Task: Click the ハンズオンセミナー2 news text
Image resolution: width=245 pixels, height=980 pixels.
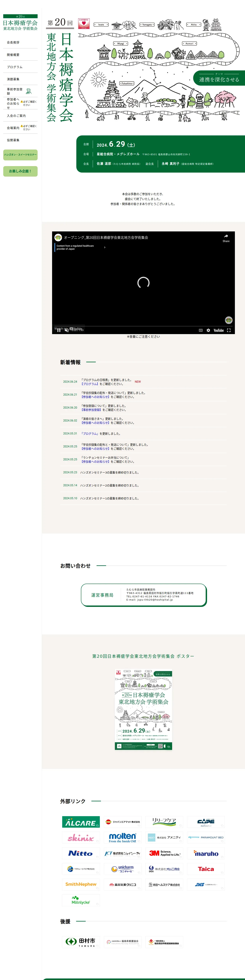Action: coord(110,486)
